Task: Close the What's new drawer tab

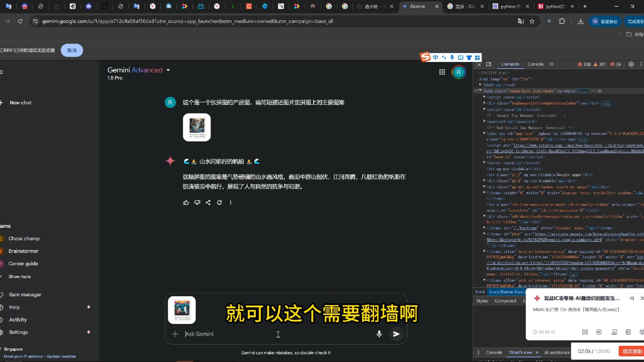Action: click(537, 352)
